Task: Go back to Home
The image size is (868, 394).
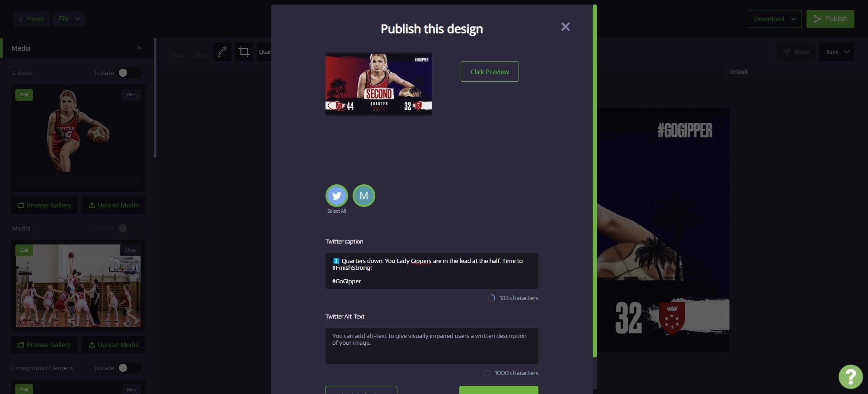Action: pyautogui.click(x=32, y=19)
